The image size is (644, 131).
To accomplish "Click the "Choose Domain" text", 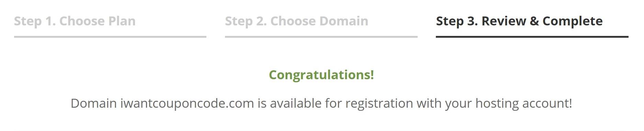I will [319, 21].
